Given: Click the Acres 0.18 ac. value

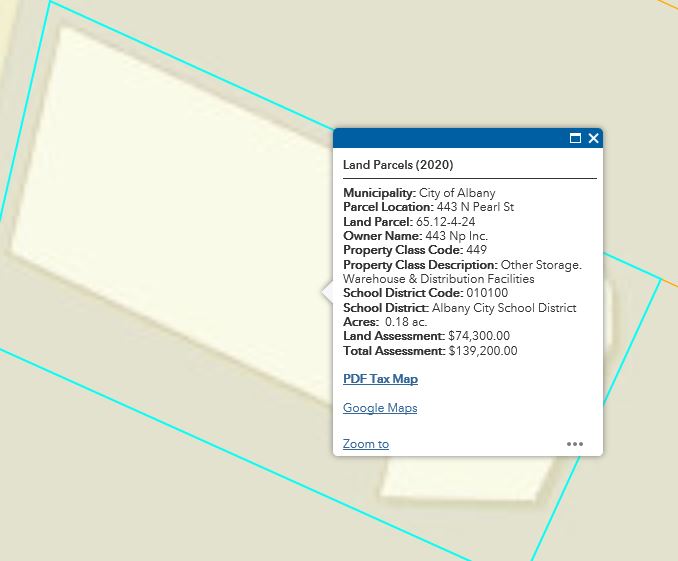Looking at the screenshot, I should click(406, 322).
